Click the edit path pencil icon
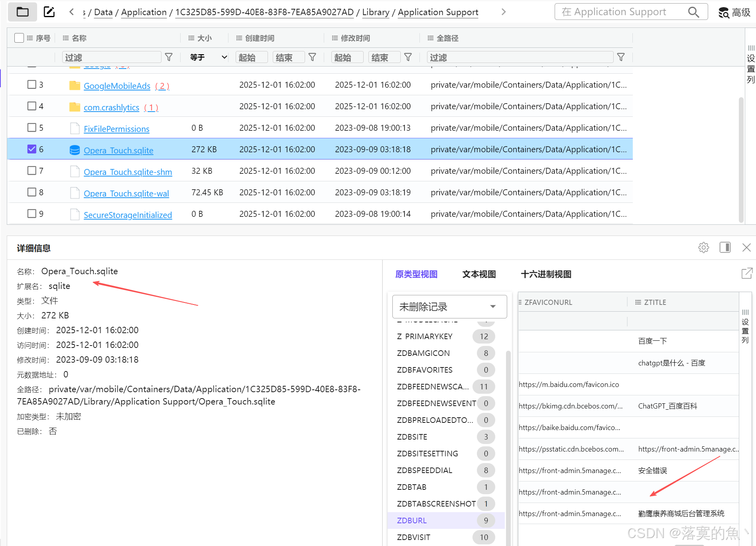756x546 pixels. tap(49, 12)
